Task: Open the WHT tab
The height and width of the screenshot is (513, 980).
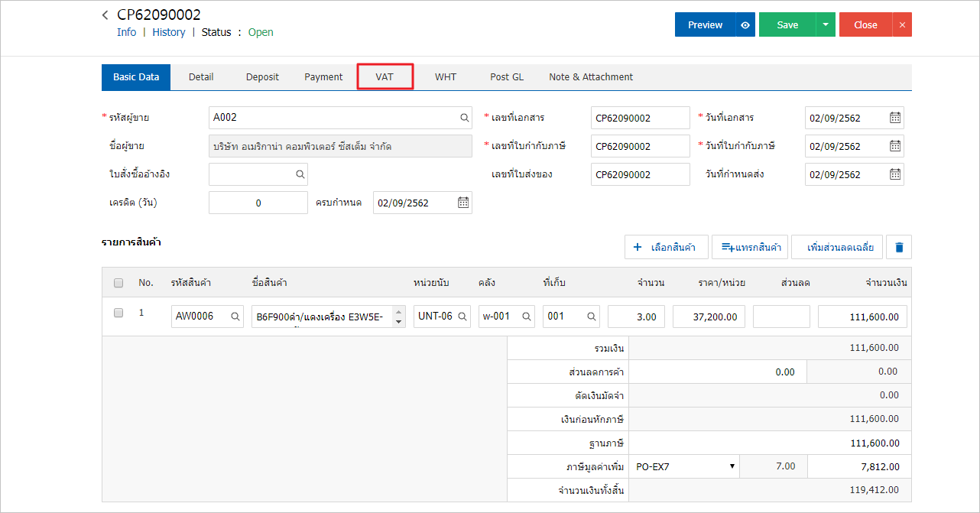Action: 446,76
